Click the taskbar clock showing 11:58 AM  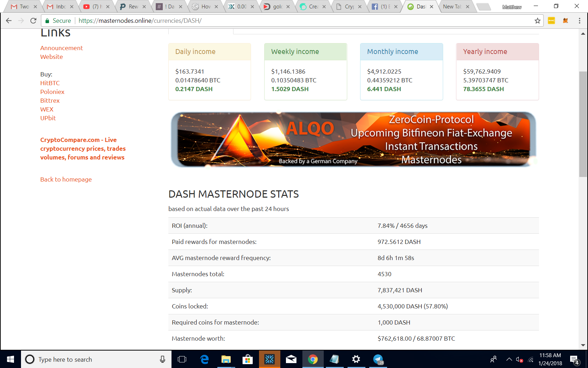(x=550, y=359)
